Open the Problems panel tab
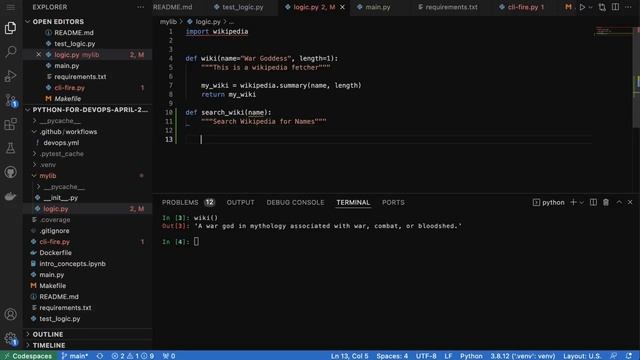 click(188, 202)
